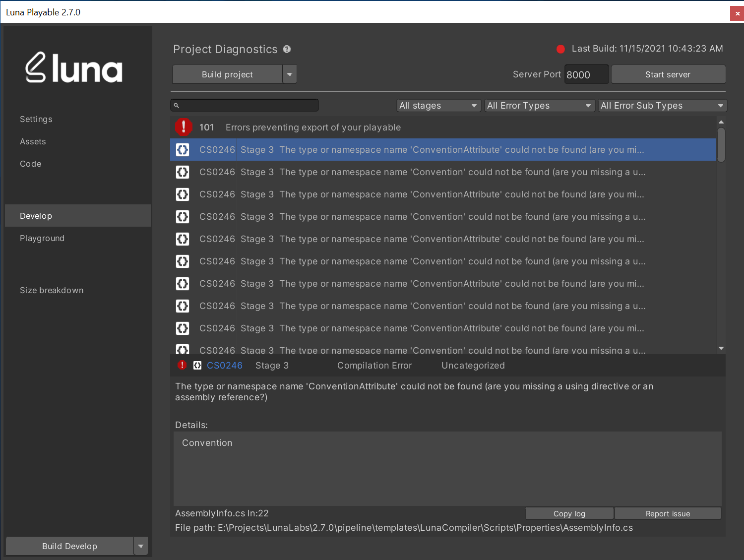Open the Build project dropdown arrow

point(290,74)
